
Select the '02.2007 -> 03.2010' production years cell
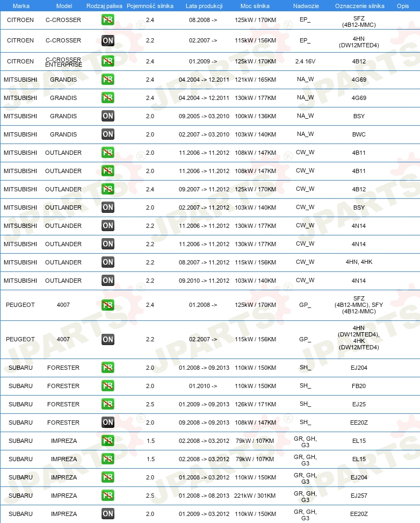[204, 134]
